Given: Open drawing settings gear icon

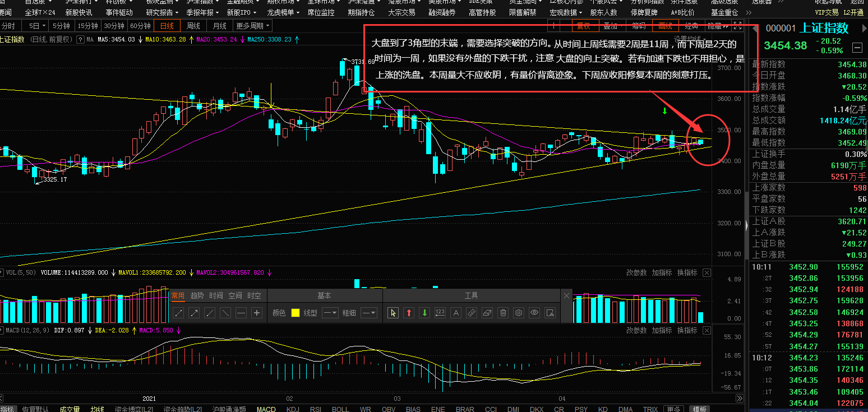Looking at the screenshot, I should pos(519,313).
